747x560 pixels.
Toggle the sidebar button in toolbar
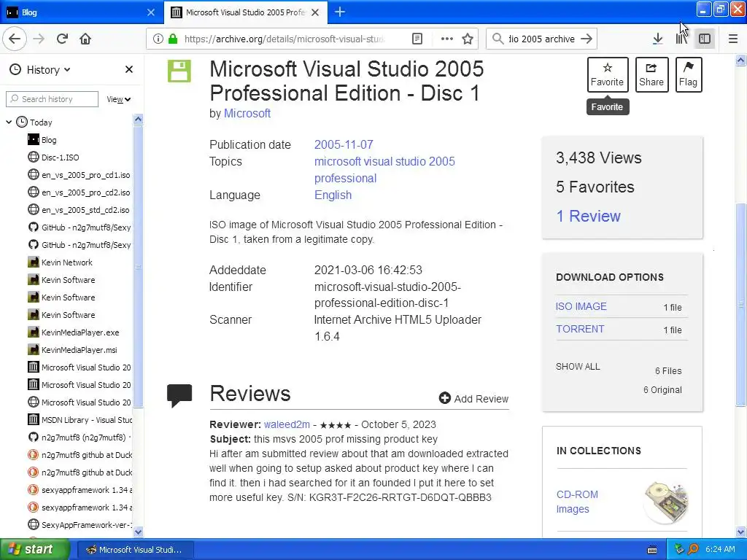tap(705, 39)
